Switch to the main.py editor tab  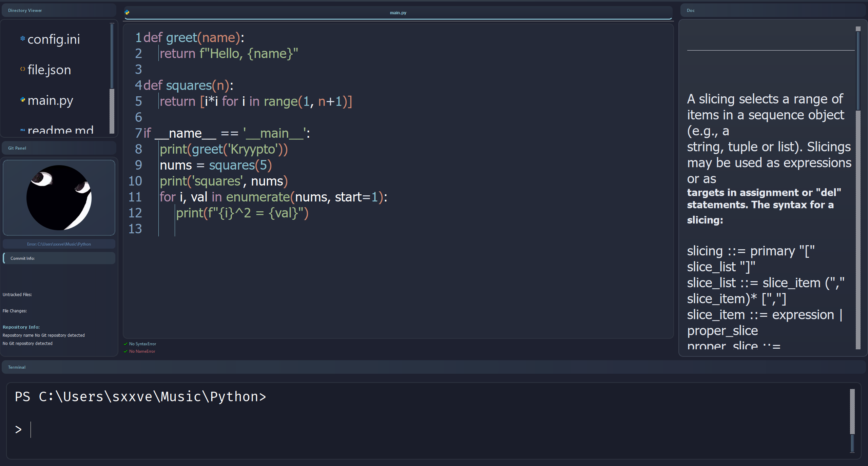398,13
